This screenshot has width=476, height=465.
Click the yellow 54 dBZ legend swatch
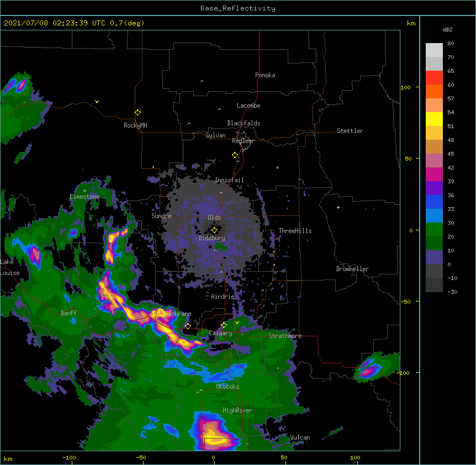(x=434, y=119)
